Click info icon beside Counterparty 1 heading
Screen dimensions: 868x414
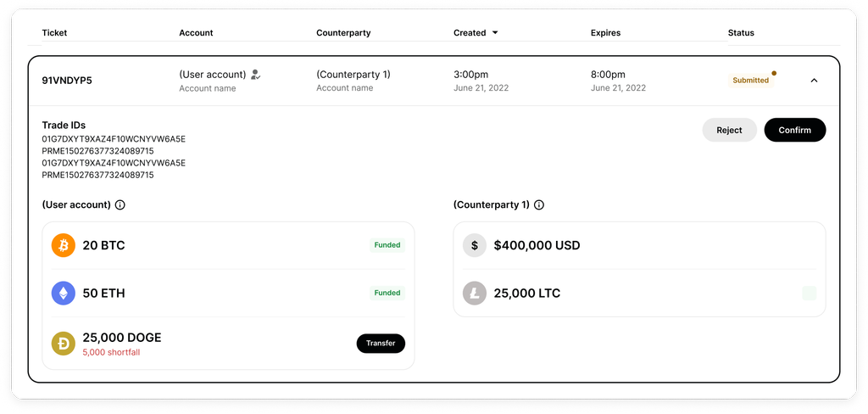click(539, 205)
